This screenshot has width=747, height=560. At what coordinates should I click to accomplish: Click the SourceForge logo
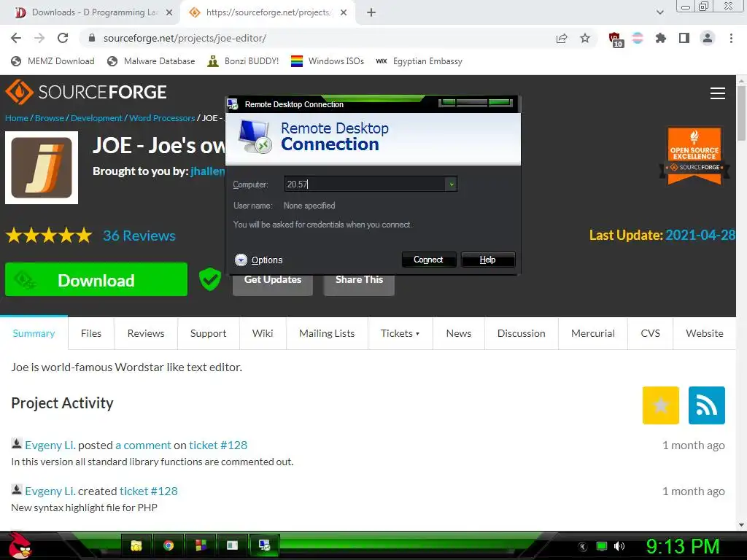tap(86, 91)
